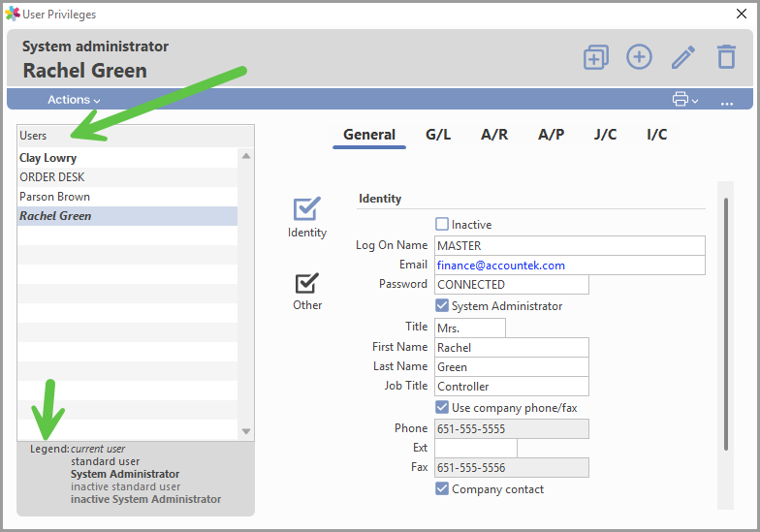Click users list scroll down arrow
760x532 pixels.
click(246, 431)
